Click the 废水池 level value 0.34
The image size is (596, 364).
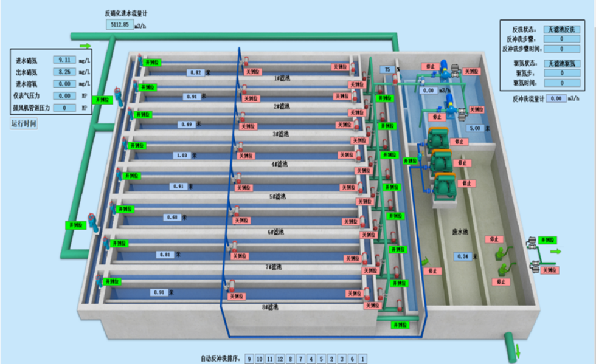pos(463,256)
